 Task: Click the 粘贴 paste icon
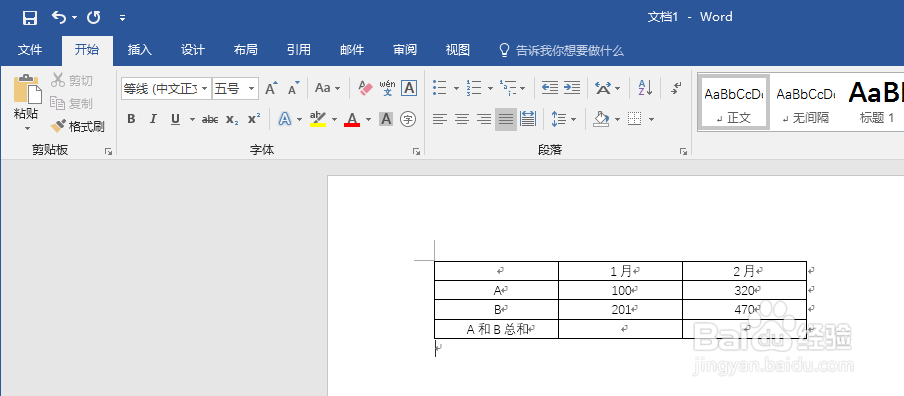(x=28, y=89)
